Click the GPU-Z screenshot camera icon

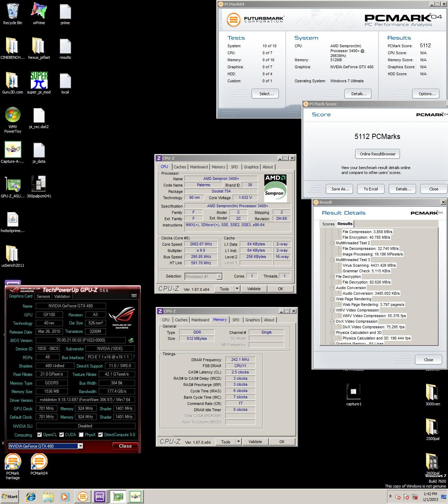click(134, 296)
